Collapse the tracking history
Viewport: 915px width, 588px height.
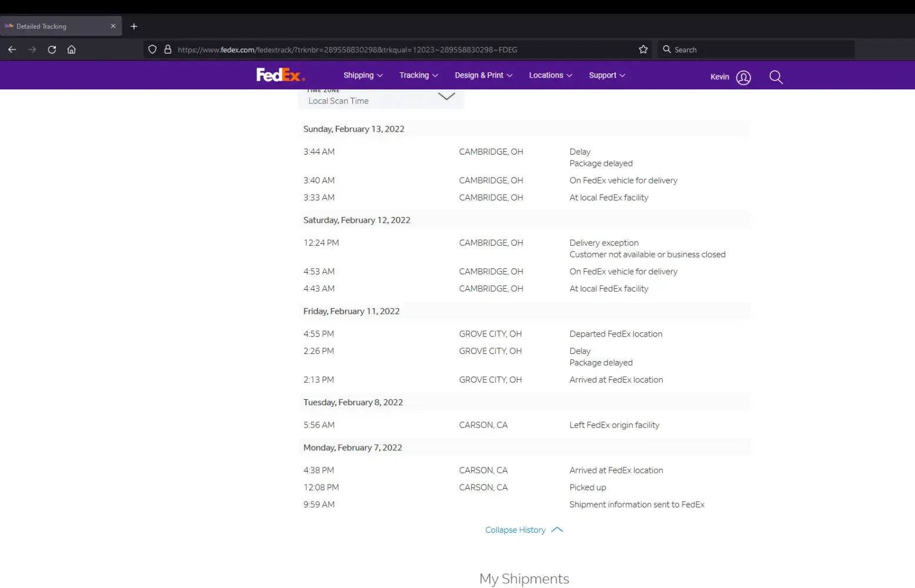523,530
